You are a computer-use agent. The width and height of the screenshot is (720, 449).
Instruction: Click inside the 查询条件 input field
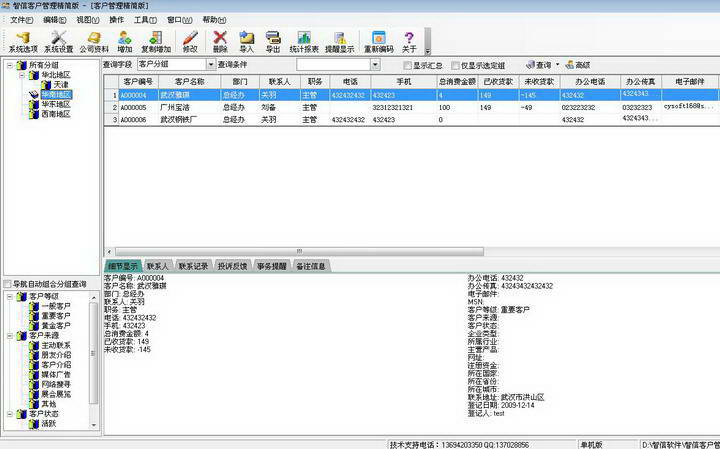334,65
